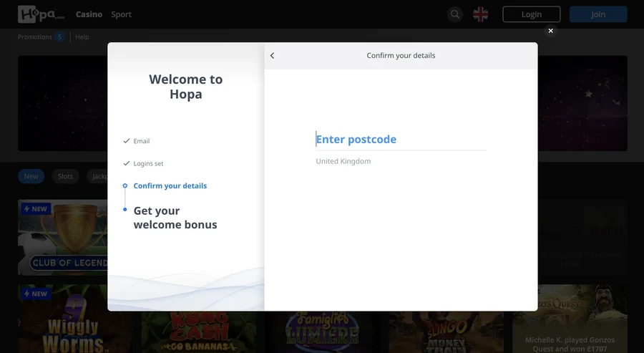Screen dimensions: 644x353
Task: Open the Famiglia Lumiere game thumbnail
Action: (x=323, y=332)
